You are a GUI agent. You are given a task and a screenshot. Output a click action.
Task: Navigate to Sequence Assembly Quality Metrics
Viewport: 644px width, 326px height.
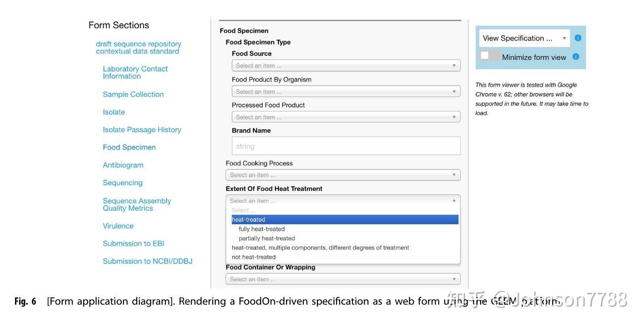(137, 204)
